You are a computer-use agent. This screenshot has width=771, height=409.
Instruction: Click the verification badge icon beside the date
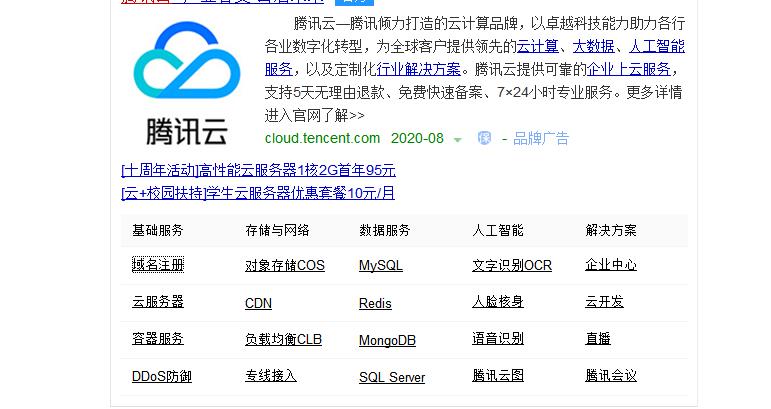[484, 138]
